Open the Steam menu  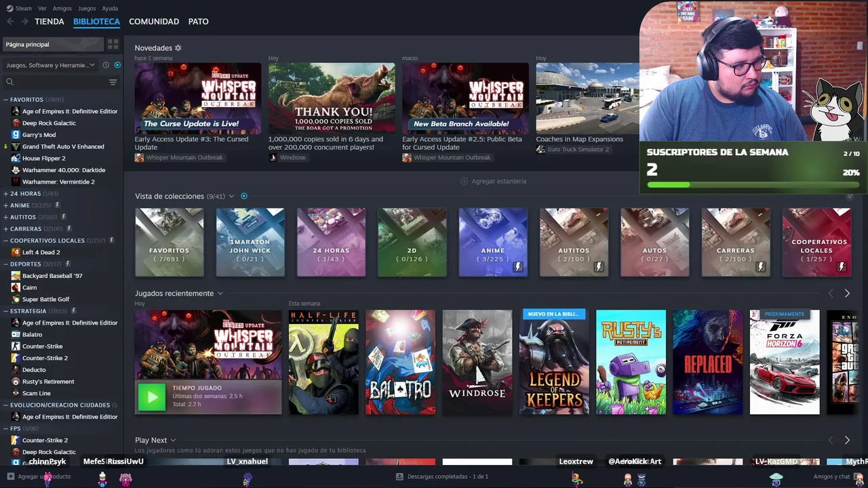tap(24, 8)
